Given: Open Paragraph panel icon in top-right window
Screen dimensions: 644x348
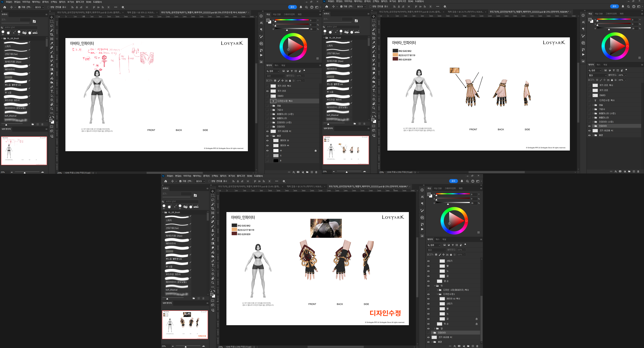Looking at the screenshot, I should tap(583, 29).
